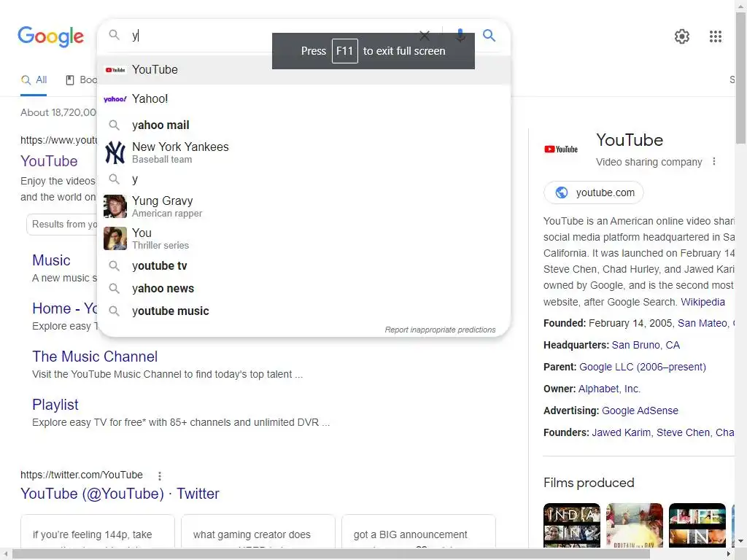Click the Yahoo logo in suggestions
The height and width of the screenshot is (560, 747).
point(115,99)
